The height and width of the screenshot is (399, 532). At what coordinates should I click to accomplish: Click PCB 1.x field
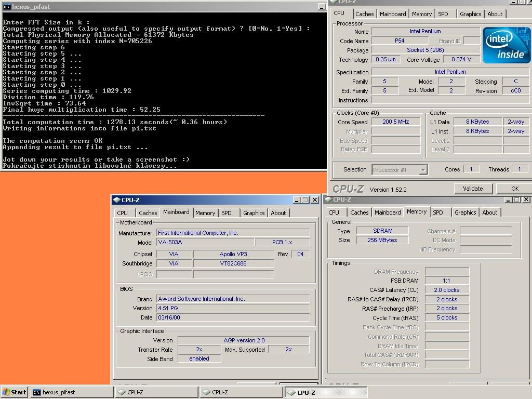click(283, 242)
